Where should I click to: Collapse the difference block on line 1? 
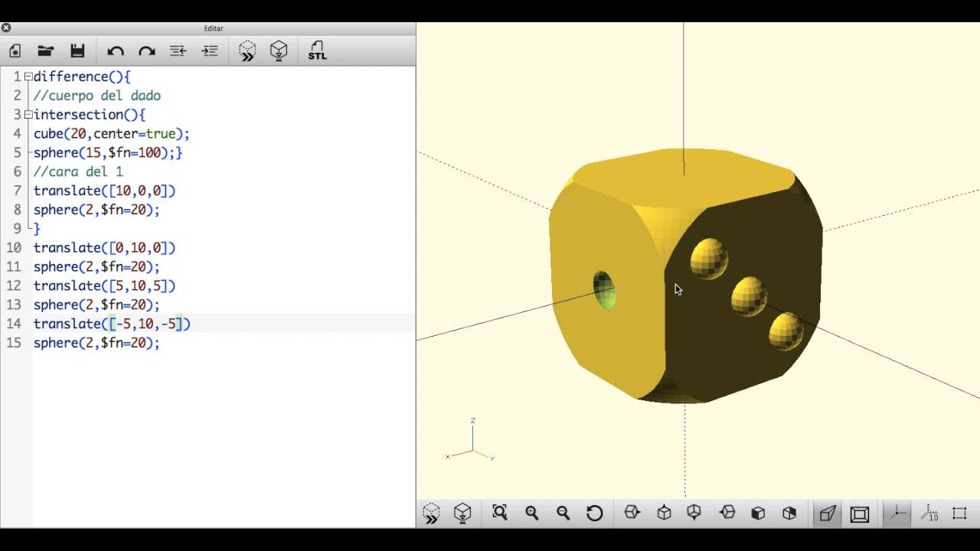click(x=28, y=77)
